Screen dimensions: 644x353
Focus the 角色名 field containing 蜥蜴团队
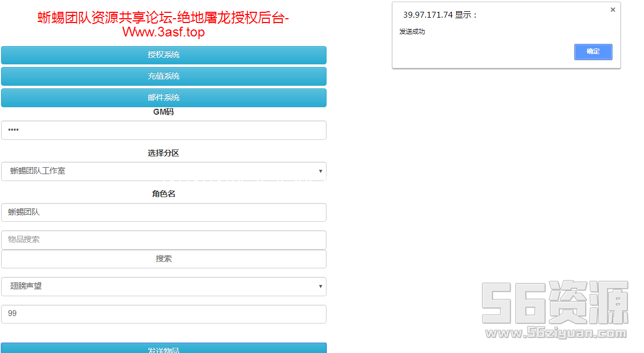click(x=164, y=212)
